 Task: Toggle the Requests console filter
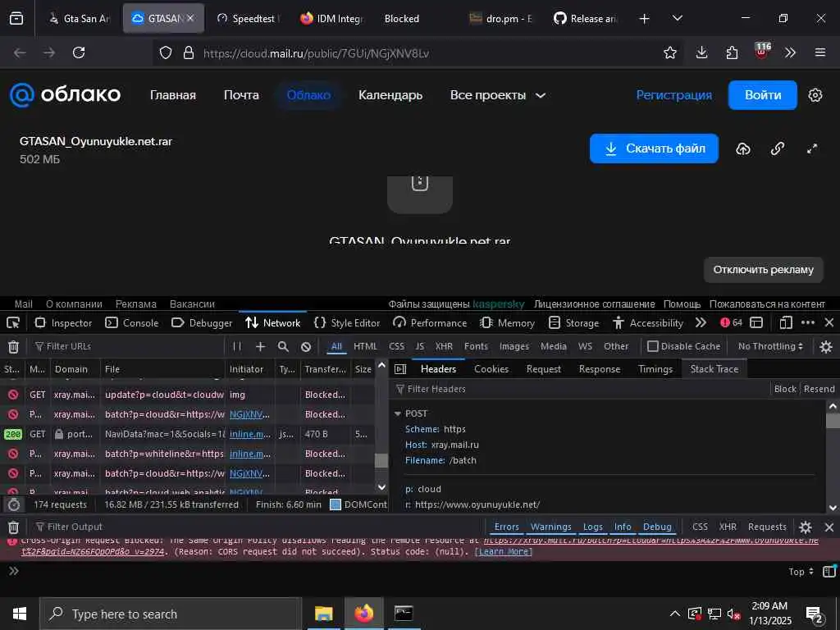pyautogui.click(x=767, y=527)
